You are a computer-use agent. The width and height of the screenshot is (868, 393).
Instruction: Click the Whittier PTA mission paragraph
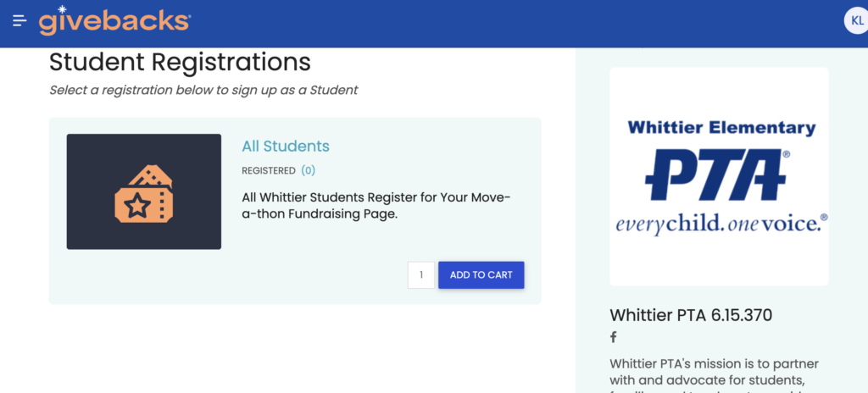pos(714,375)
